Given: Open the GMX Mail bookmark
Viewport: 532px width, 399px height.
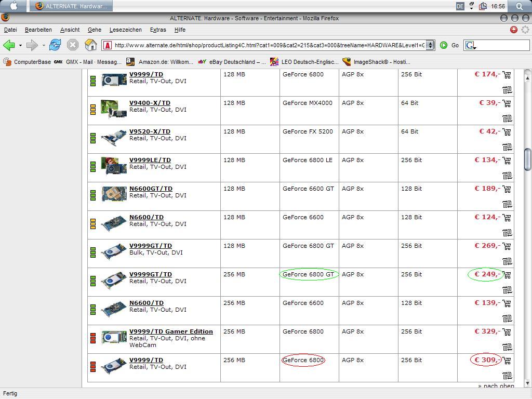Looking at the screenshot, I should [x=88, y=62].
